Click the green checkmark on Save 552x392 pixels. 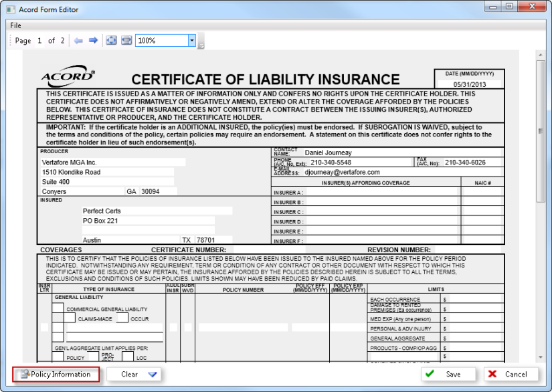[x=430, y=374]
